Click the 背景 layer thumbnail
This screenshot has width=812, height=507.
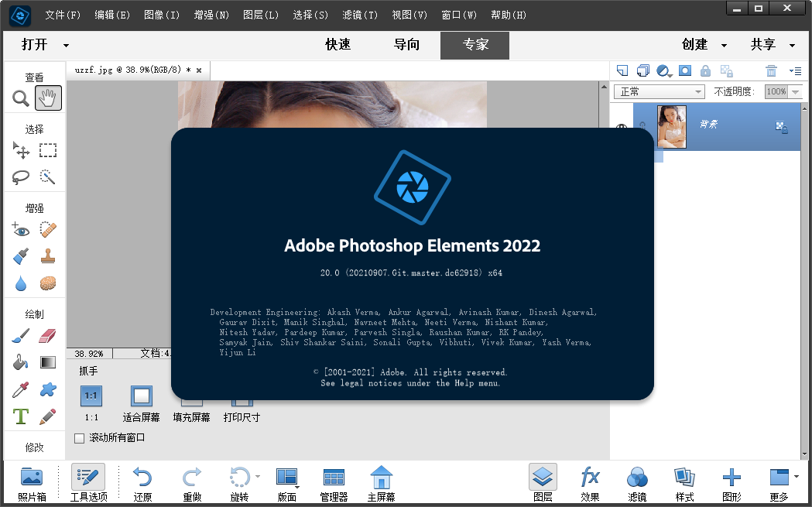coord(671,126)
